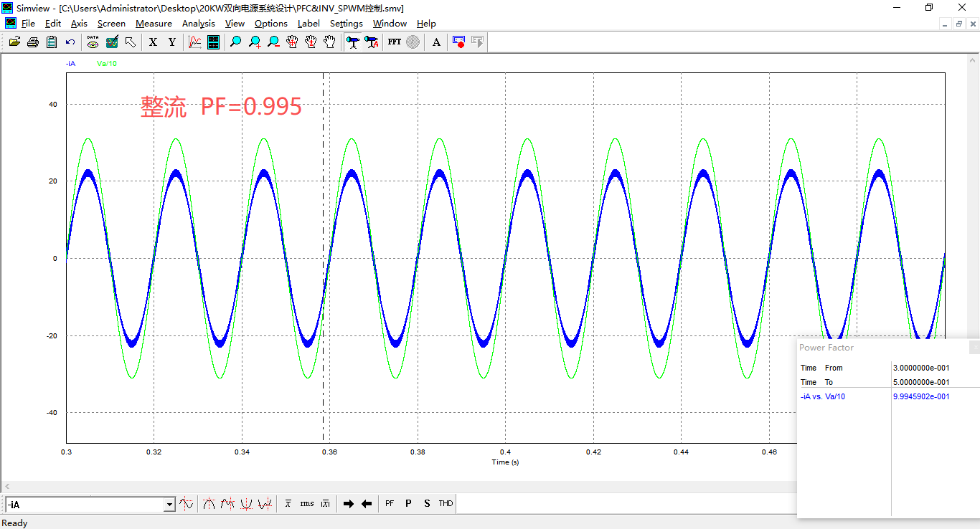Click the Add Text label icon
980x529 pixels.
pos(436,42)
